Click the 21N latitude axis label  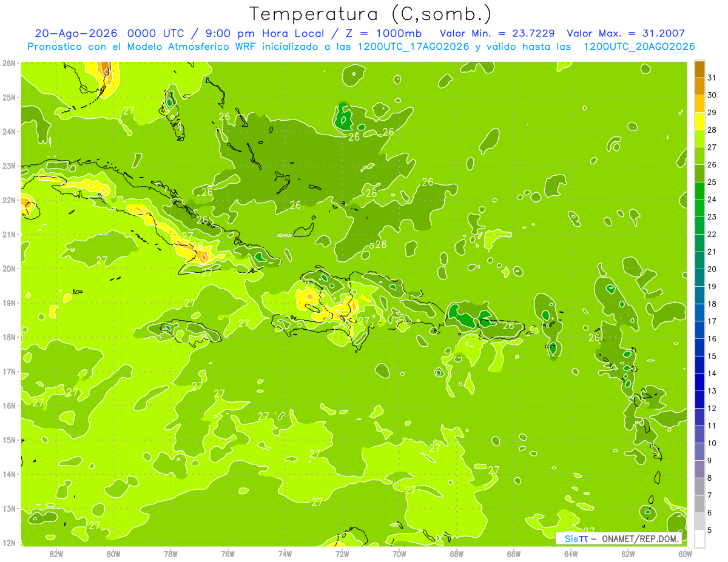(x=9, y=234)
